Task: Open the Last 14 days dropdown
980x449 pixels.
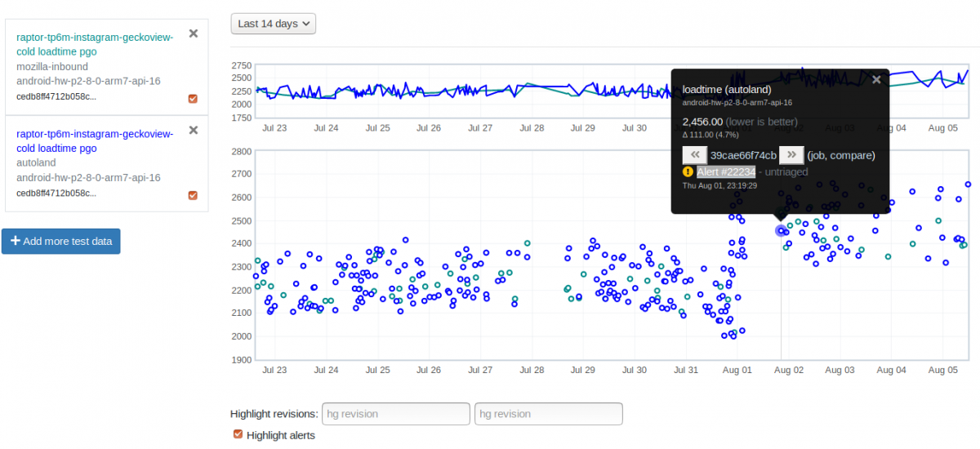Action: click(273, 24)
